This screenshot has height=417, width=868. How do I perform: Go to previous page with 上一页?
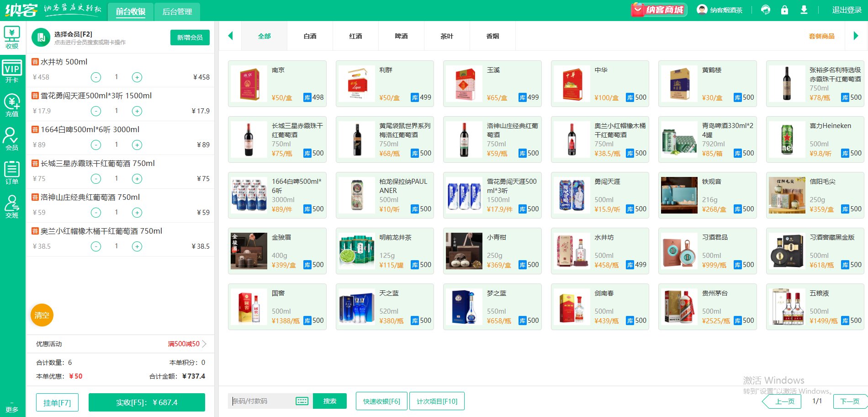[782, 401]
